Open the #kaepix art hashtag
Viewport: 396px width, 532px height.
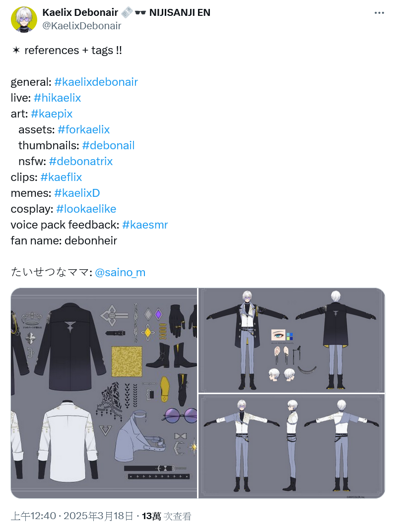coord(52,114)
